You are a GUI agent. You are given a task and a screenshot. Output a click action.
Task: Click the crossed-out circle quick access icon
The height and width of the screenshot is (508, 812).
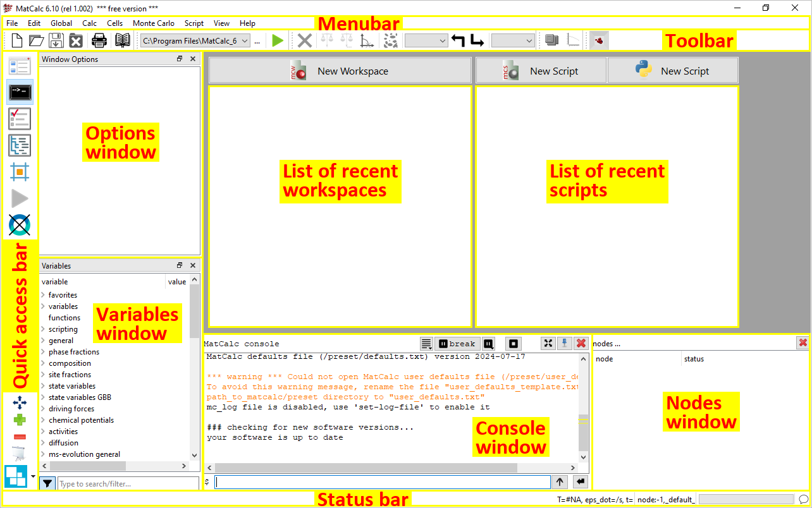[x=20, y=225]
